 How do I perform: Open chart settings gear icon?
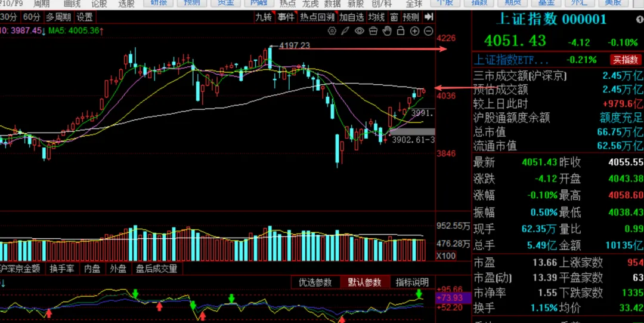[332, 31]
